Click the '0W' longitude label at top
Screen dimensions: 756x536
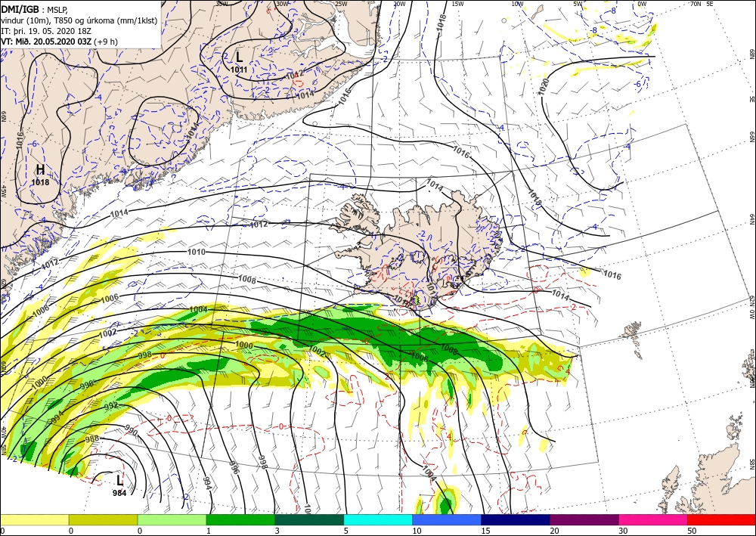(x=642, y=4)
